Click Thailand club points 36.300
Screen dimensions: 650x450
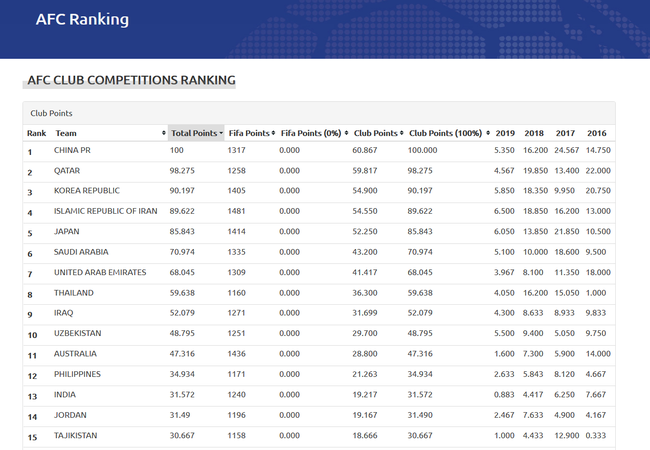(x=365, y=293)
